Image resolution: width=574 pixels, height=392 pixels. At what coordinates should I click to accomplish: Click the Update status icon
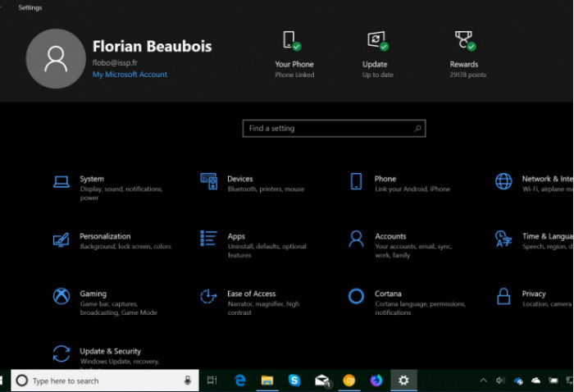coord(378,41)
